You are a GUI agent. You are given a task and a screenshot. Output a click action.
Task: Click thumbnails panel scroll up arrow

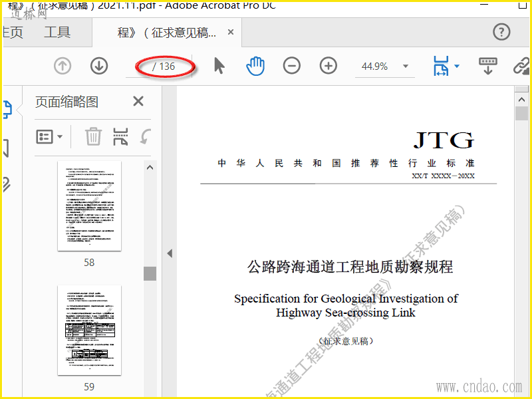(x=150, y=168)
